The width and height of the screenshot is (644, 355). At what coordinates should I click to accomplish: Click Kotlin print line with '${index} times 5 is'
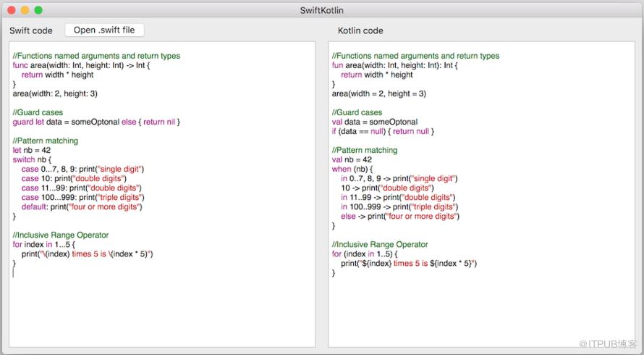(x=409, y=263)
